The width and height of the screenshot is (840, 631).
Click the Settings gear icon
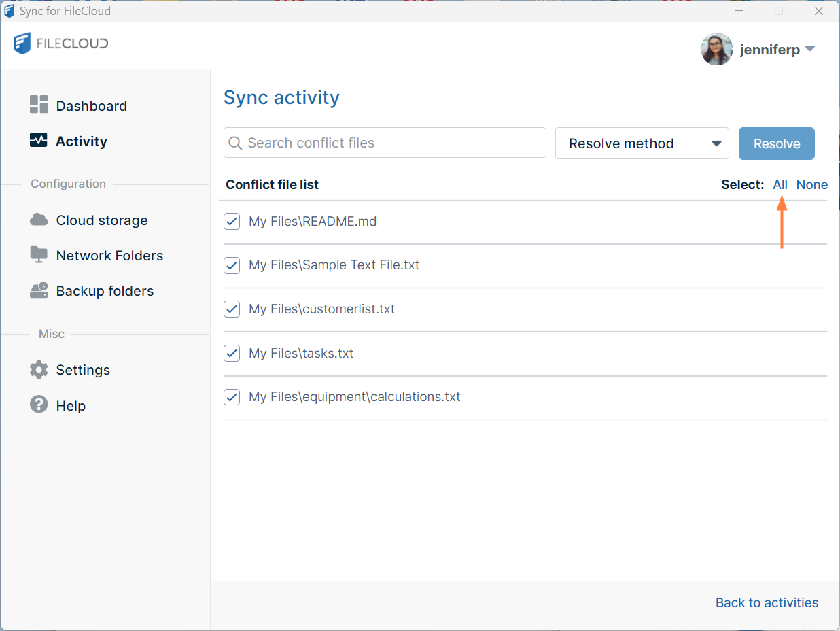39,370
